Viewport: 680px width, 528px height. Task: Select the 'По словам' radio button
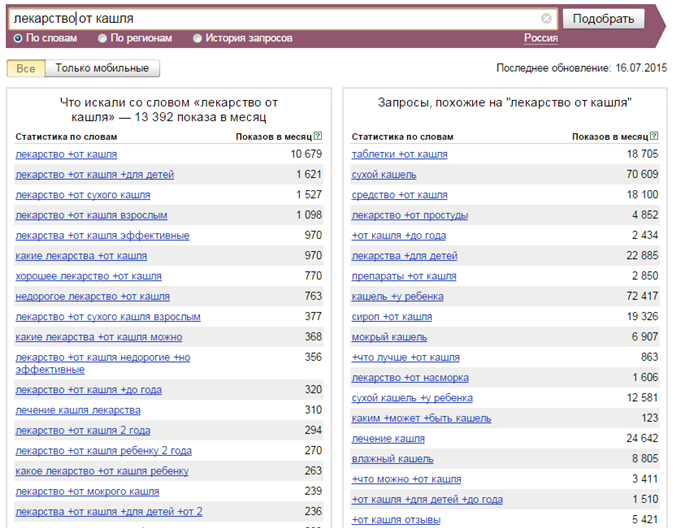(18, 38)
